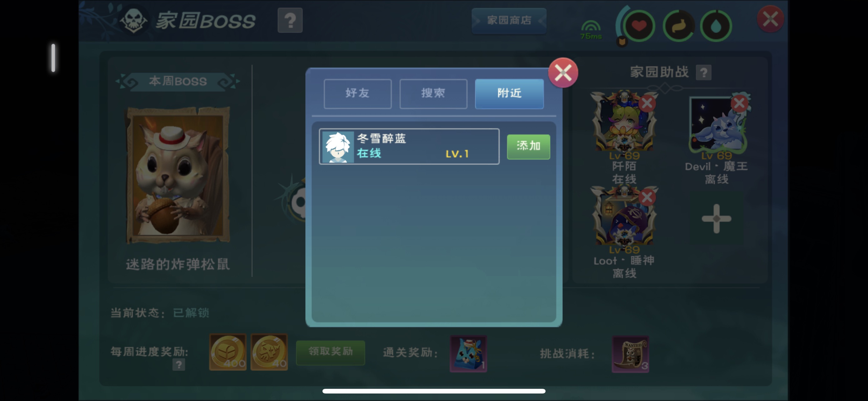
Task: Switch to the 好友 tab
Action: pyautogui.click(x=357, y=94)
